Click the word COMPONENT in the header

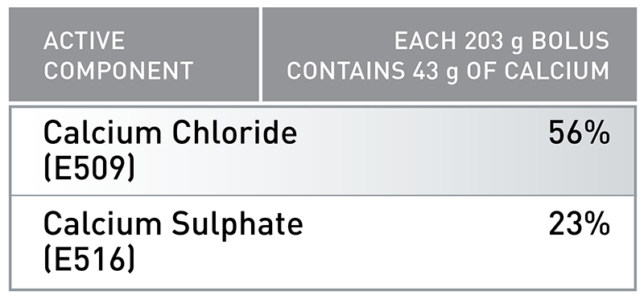click(118, 71)
